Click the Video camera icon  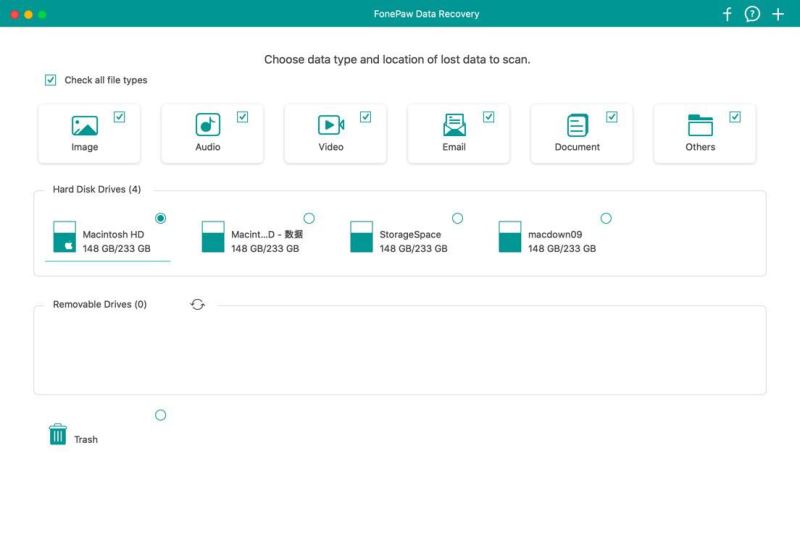tap(331, 125)
